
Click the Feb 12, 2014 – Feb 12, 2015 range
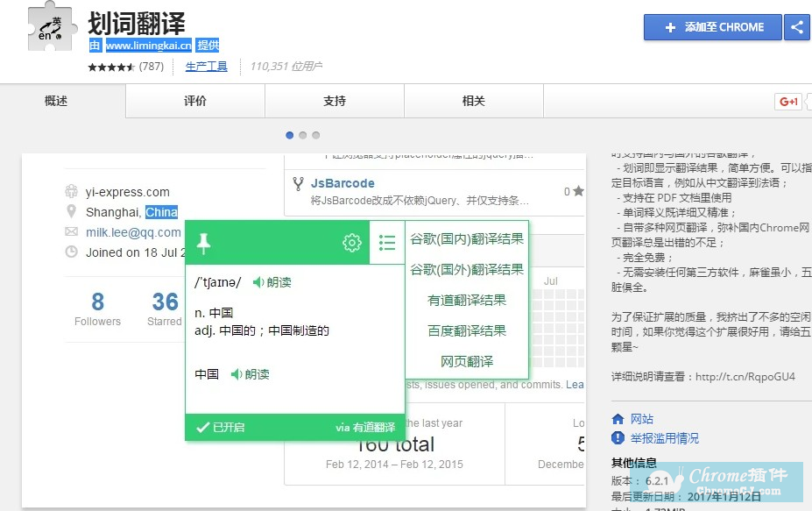[x=394, y=465]
